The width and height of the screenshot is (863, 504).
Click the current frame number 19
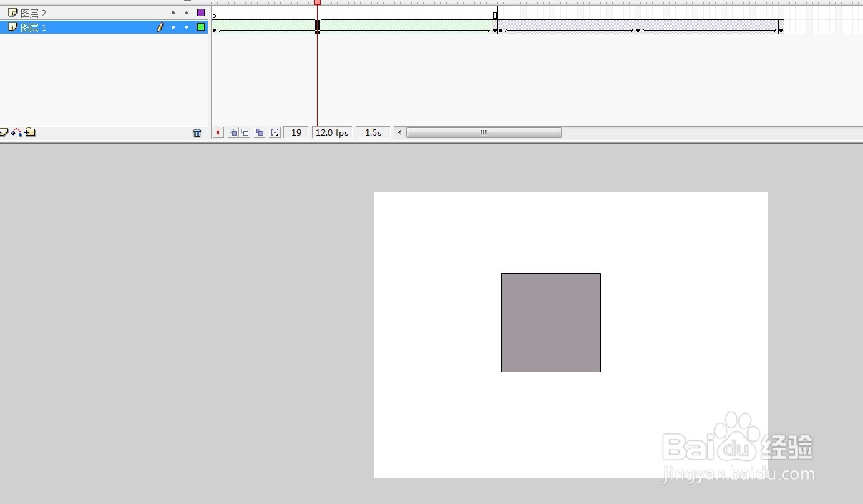(296, 132)
